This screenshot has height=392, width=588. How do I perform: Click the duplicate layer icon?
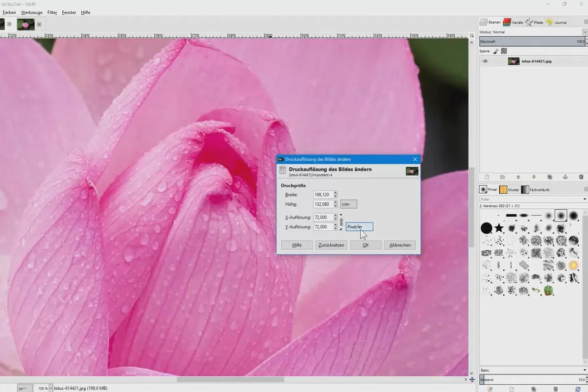tap(549, 177)
